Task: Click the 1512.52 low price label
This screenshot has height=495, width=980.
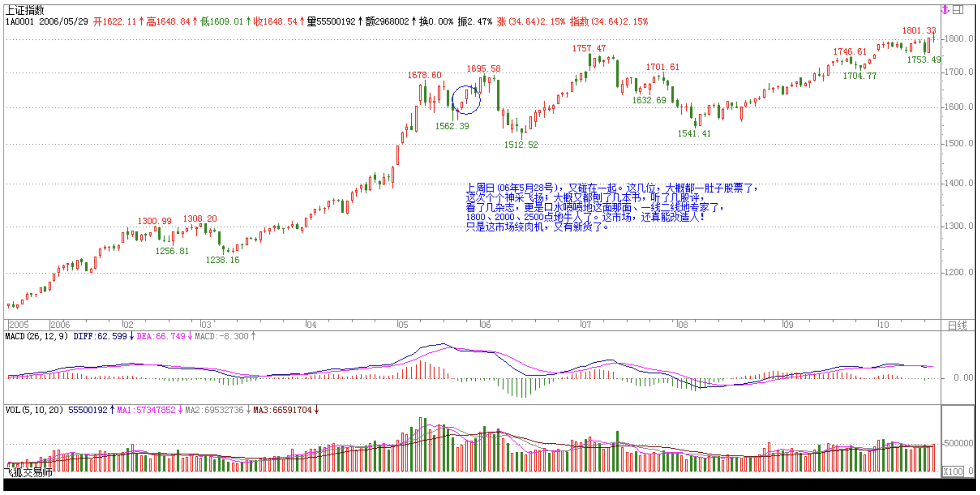Action: click(521, 145)
